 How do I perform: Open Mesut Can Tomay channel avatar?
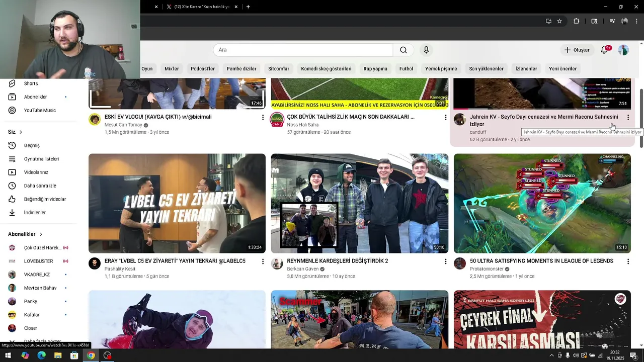point(95,119)
